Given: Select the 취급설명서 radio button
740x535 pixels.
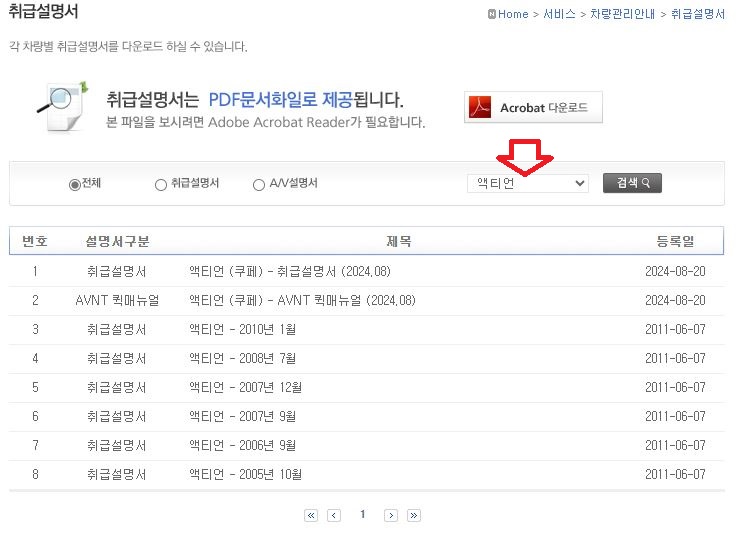Looking at the screenshot, I should click(x=161, y=184).
